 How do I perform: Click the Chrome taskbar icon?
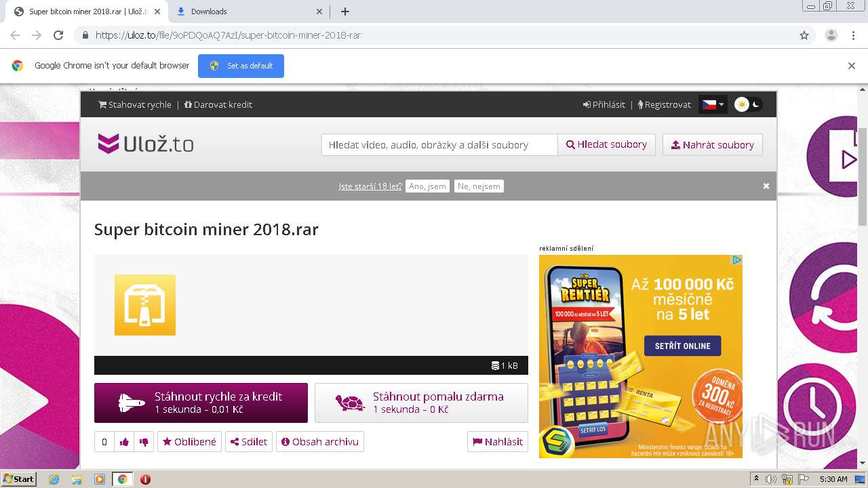coord(122,479)
